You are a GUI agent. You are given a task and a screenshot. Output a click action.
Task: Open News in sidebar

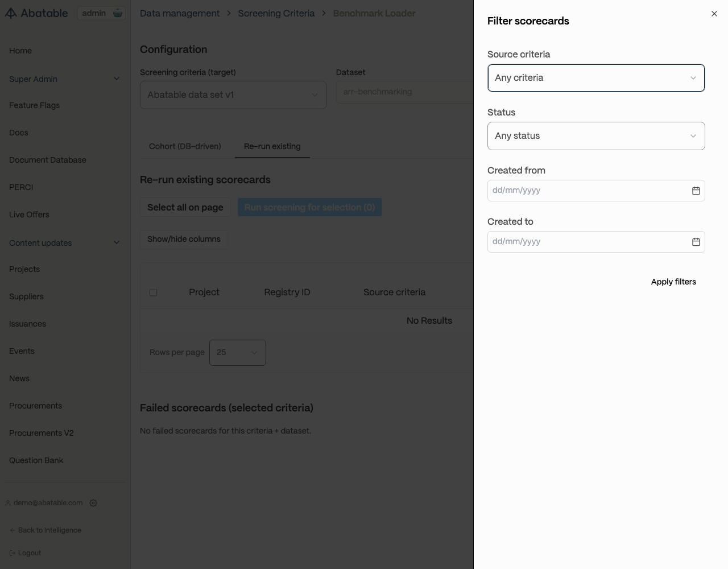click(x=19, y=378)
